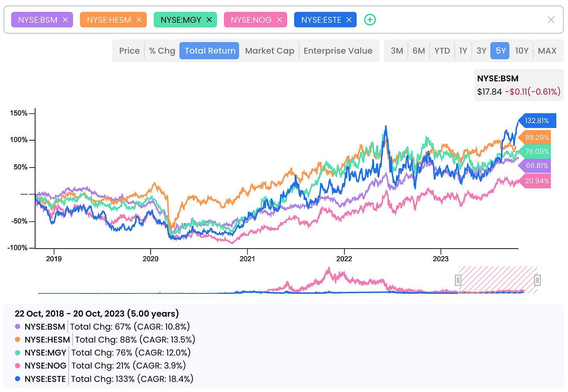The width and height of the screenshot is (568, 392).
Task: Set time range to 5Y
Action: click(501, 51)
